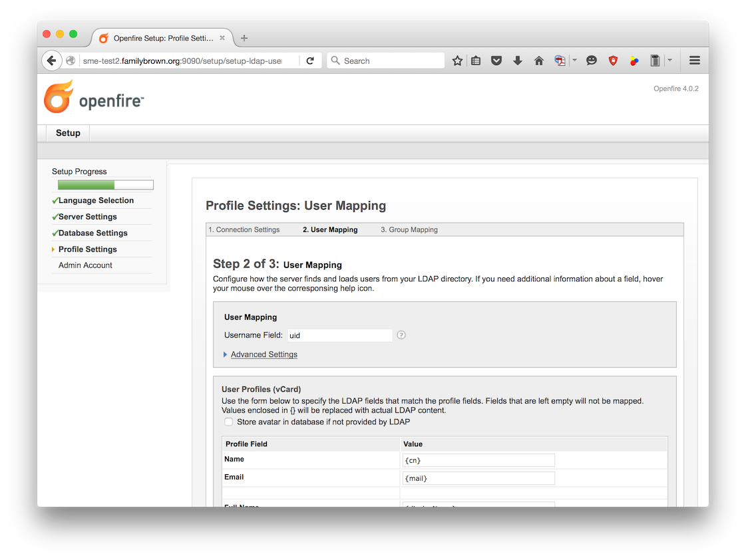The height and width of the screenshot is (560, 746).
Task: Click the translate extension icon in toolbar
Action: click(560, 61)
